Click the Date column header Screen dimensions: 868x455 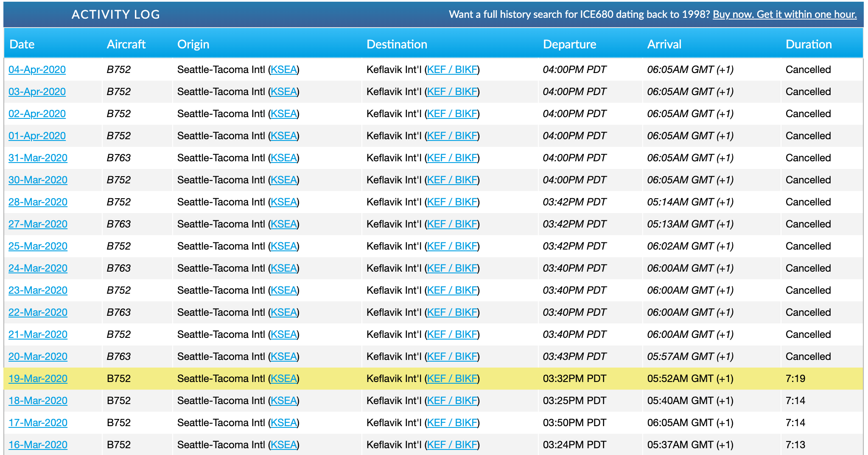[x=22, y=44]
